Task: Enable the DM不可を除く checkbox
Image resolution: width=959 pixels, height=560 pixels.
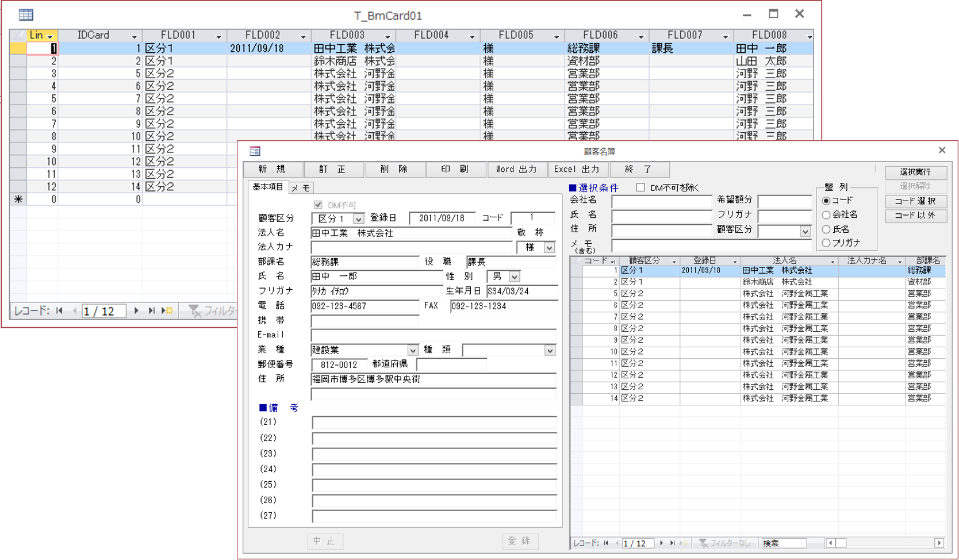Action: 640,187
